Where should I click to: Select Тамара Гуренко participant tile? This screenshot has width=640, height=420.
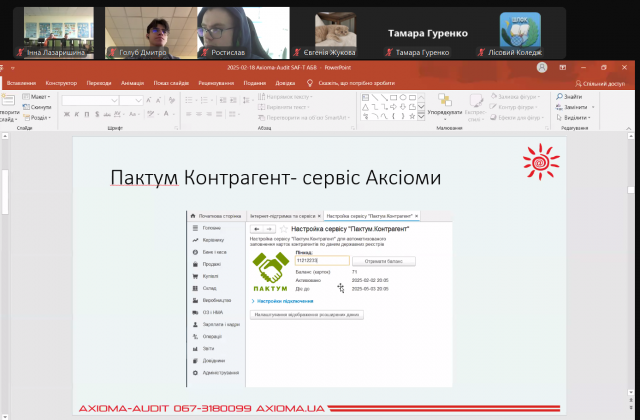point(428,33)
